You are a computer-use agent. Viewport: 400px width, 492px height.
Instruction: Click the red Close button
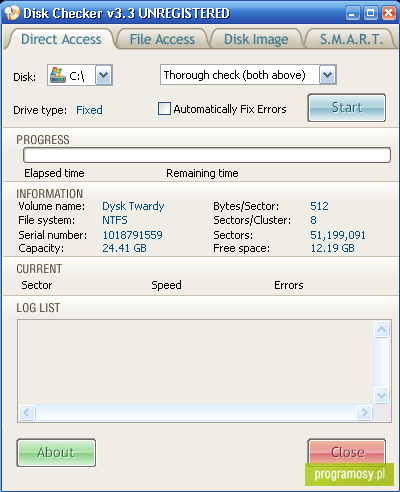tap(347, 452)
